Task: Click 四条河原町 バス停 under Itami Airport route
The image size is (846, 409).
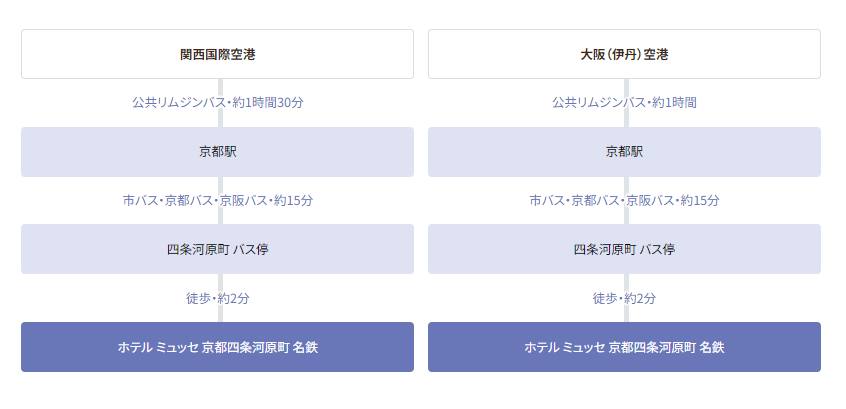Action: [x=624, y=249]
